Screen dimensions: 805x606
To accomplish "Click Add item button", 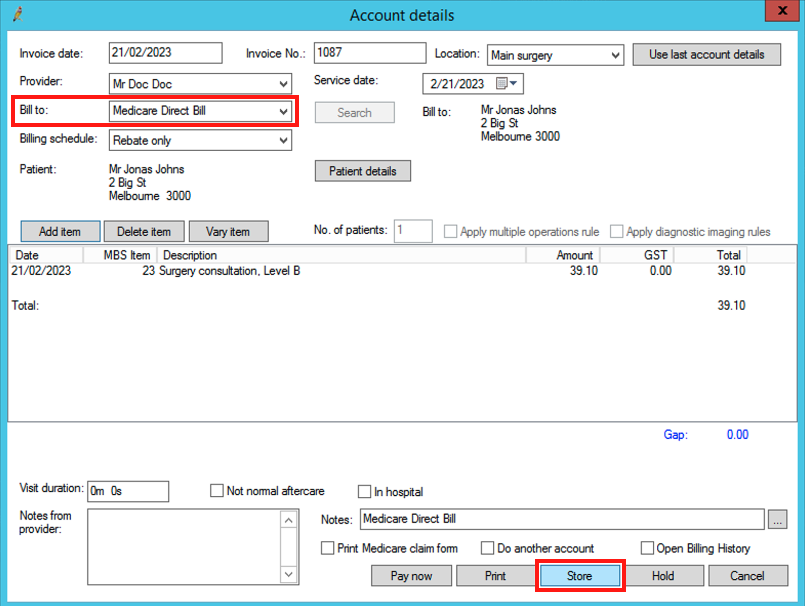I will pyautogui.click(x=60, y=232).
